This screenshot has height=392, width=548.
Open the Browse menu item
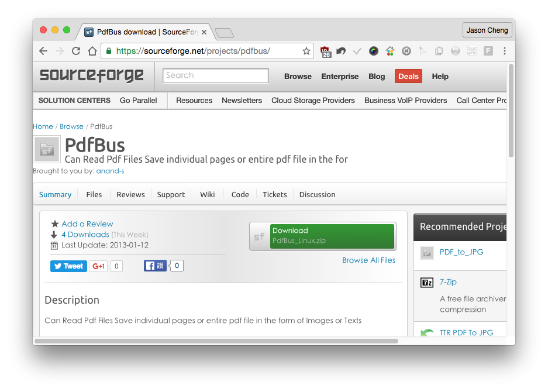point(298,76)
